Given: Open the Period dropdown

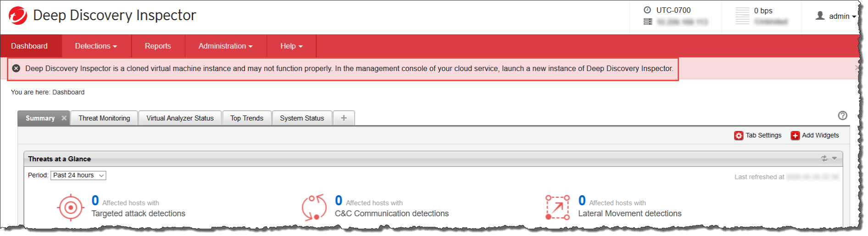Looking at the screenshot, I should click(x=78, y=176).
